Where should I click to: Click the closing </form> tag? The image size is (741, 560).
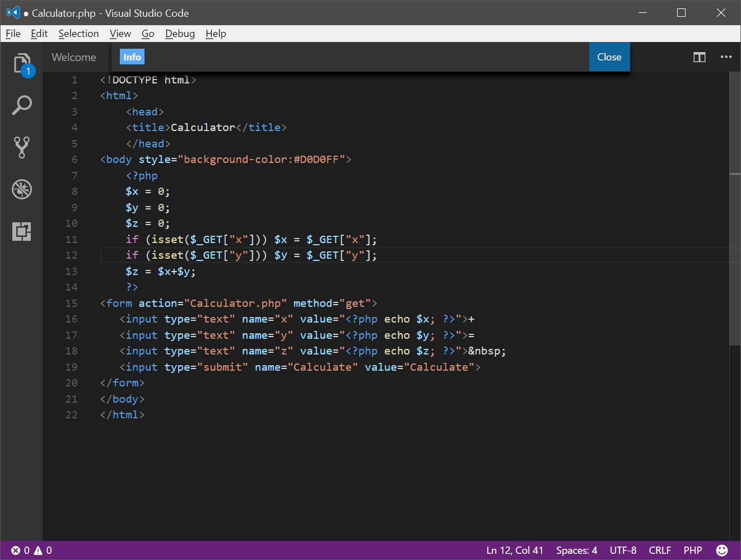(x=122, y=383)
